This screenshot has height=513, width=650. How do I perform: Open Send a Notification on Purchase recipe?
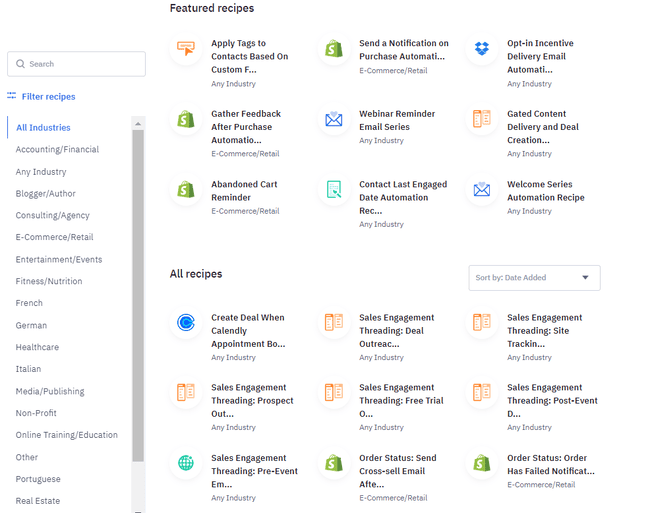(404, 50)
